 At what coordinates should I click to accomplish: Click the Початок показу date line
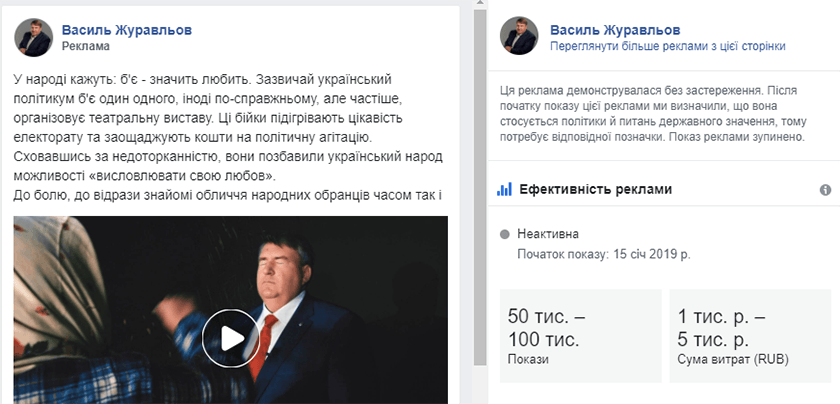pos(603,254)
